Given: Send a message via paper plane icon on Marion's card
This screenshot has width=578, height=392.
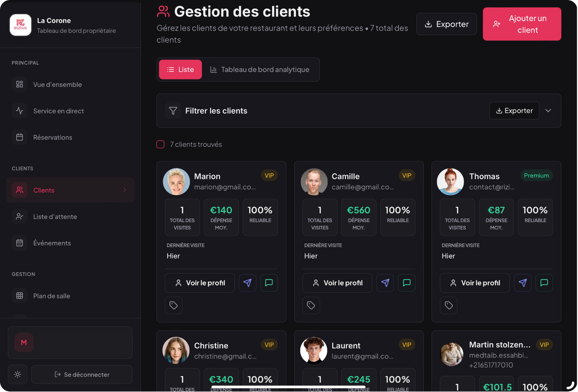Looking at the screenshot, I should tap(247, 283).
